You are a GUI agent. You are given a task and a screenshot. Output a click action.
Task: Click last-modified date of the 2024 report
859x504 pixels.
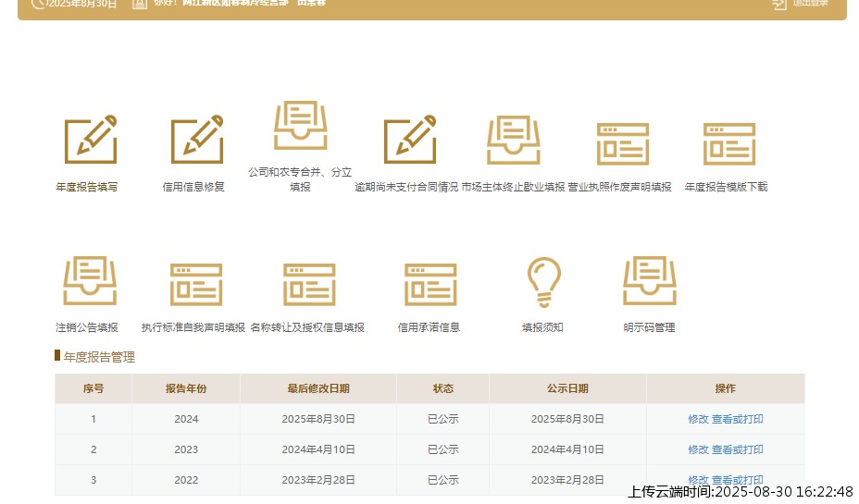pyautogui.click(x=318, y=419)
